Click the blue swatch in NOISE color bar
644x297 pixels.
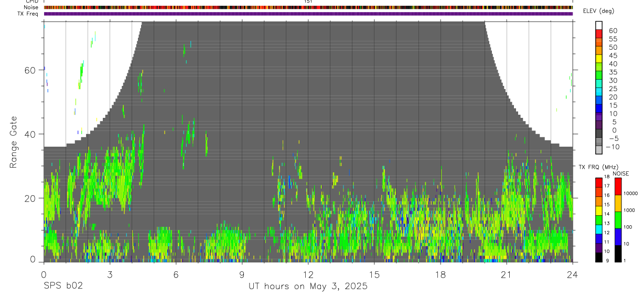point(618,237)
